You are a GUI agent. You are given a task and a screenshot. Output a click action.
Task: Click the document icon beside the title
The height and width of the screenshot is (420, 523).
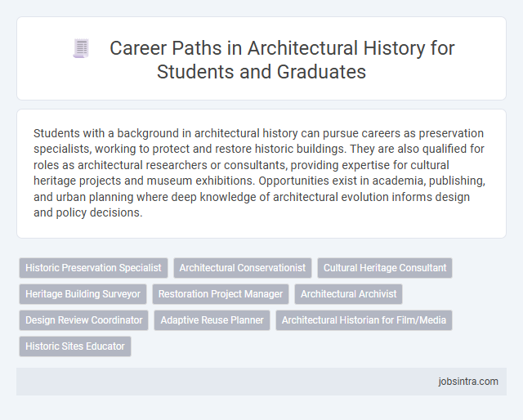coord(81,48)
